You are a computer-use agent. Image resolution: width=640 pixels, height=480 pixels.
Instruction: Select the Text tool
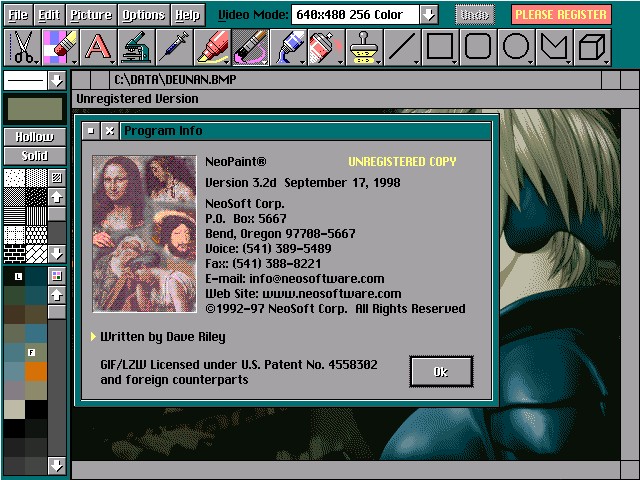tap(97, 47)
